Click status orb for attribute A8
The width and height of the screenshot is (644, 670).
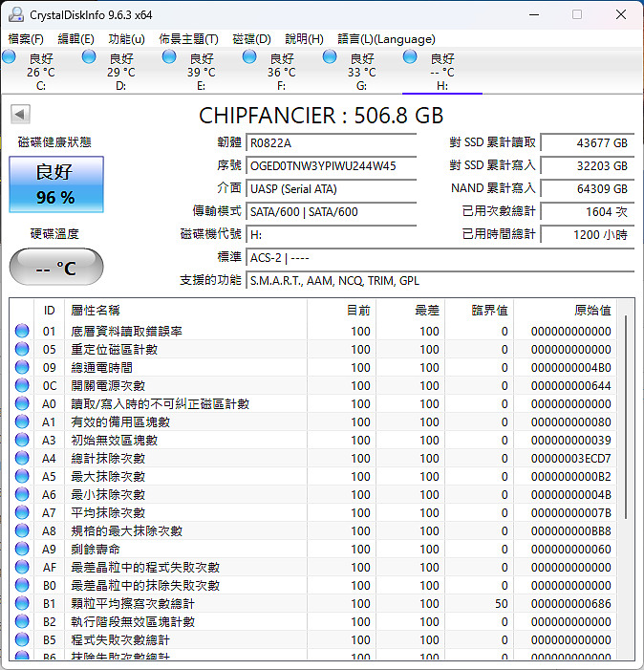(x=22, y=530)
